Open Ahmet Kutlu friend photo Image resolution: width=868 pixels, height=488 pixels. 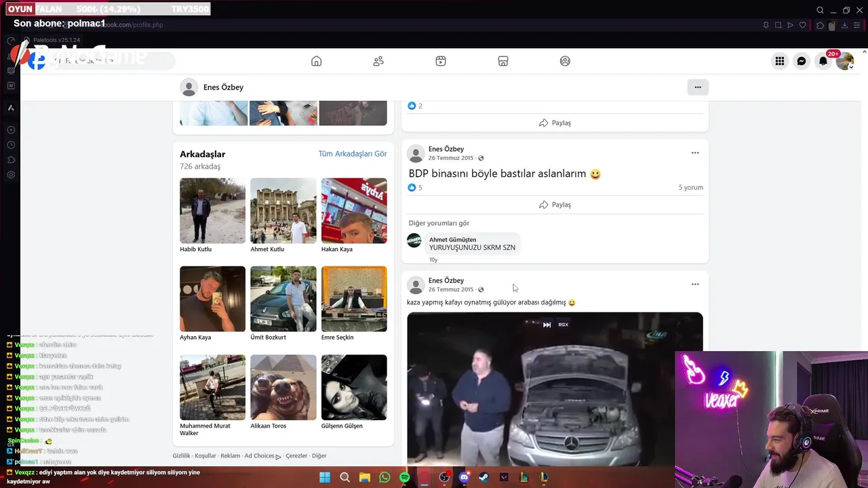[x=283, y=211]
